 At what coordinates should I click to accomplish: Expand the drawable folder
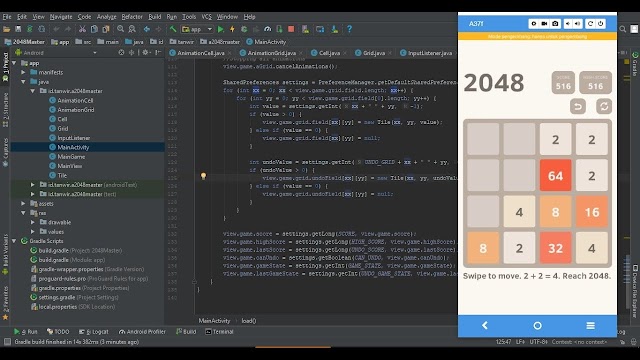33,222
